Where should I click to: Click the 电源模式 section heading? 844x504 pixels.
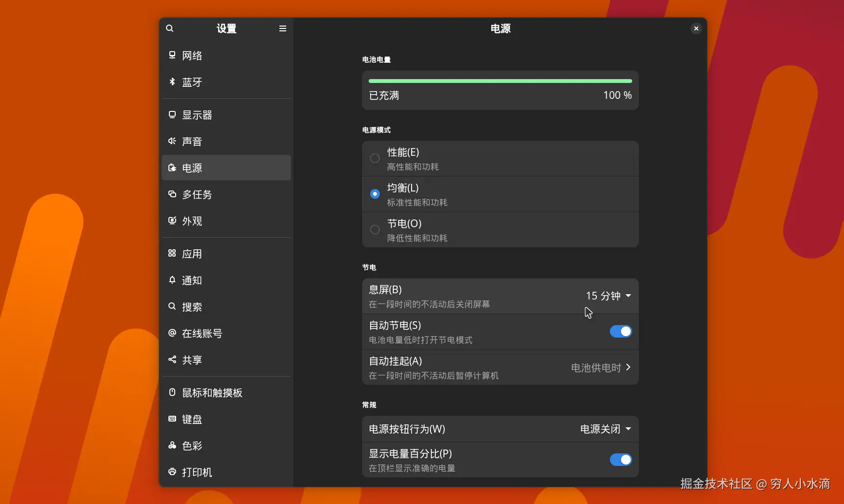[376, 130]
